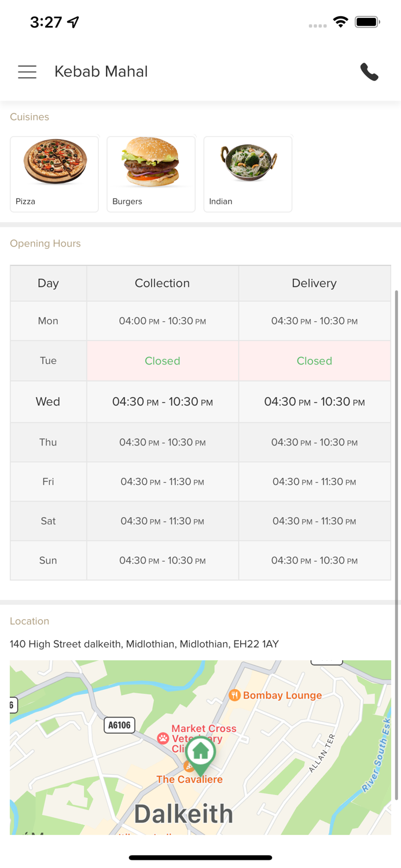The width and height of the screenshot is (401, 868).
Task: Tap Wednesday's delivery hours cell
Action: (314, 402)
